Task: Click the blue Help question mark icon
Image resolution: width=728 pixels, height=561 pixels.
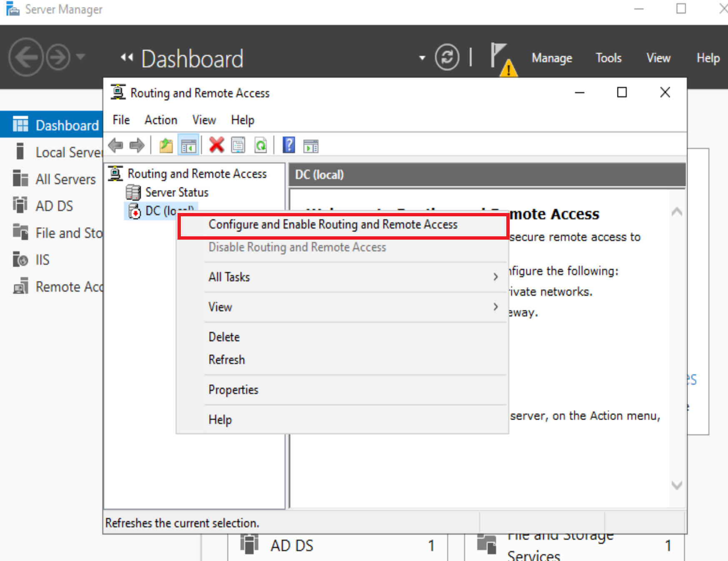Action: pos(288,145)
